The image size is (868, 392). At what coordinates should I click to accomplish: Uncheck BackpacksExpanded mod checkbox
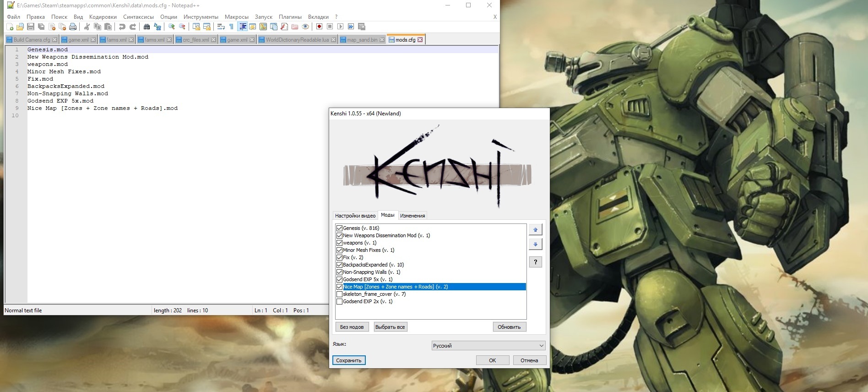(x=339, y=265)
